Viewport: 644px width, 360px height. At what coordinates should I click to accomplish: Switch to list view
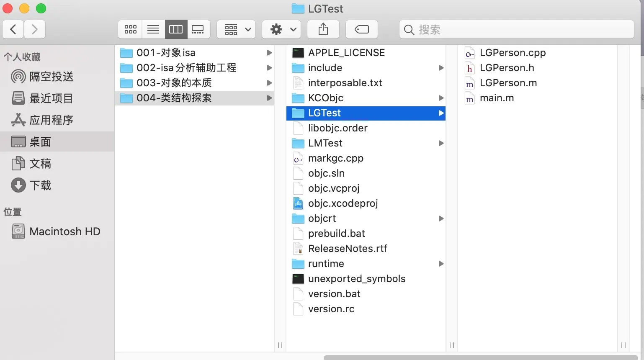pyautogui.click(x=153, y=29)
